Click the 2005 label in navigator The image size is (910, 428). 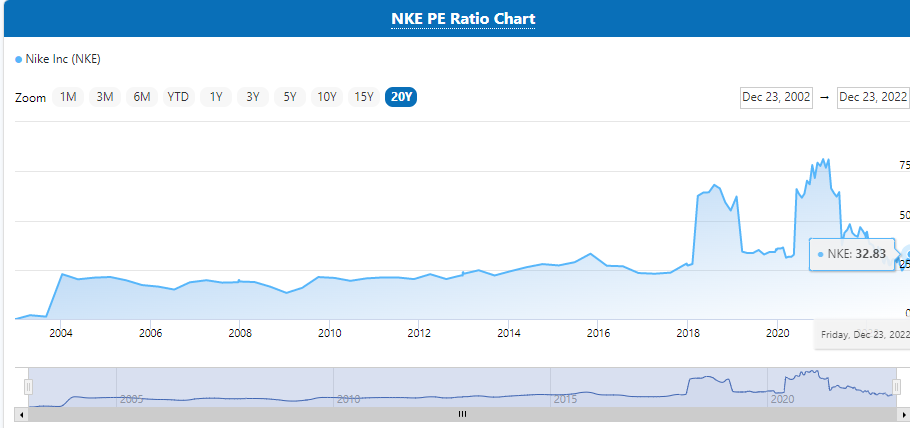(x=131, y=400)
